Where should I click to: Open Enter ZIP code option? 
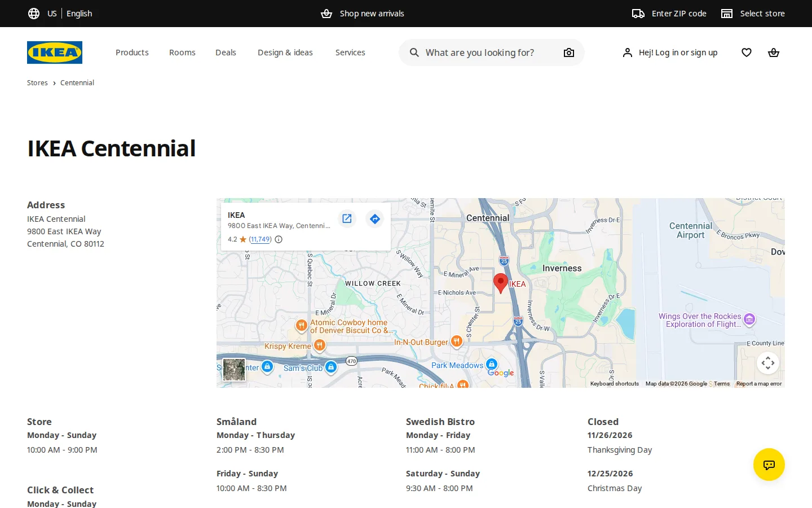(679, 14)
